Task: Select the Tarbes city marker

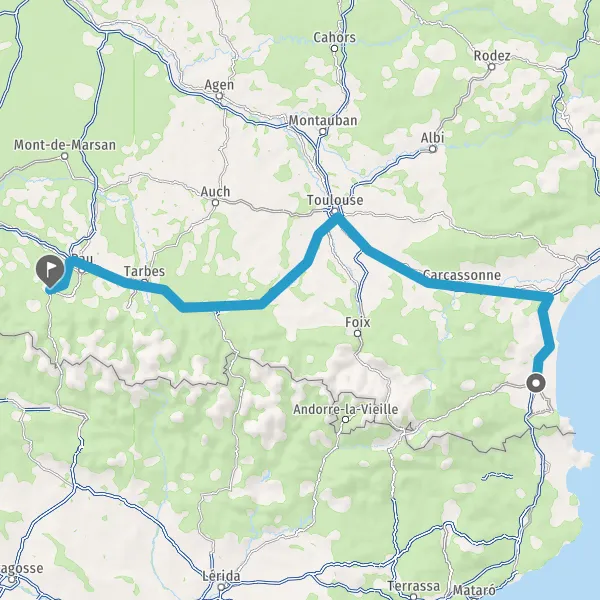Action: click(x=144, y=282)
